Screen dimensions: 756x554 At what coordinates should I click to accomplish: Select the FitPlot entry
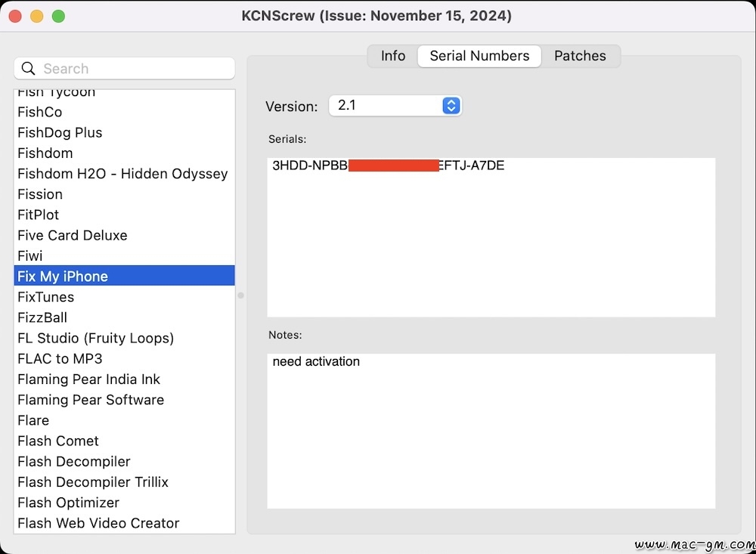tap(125, 215)
